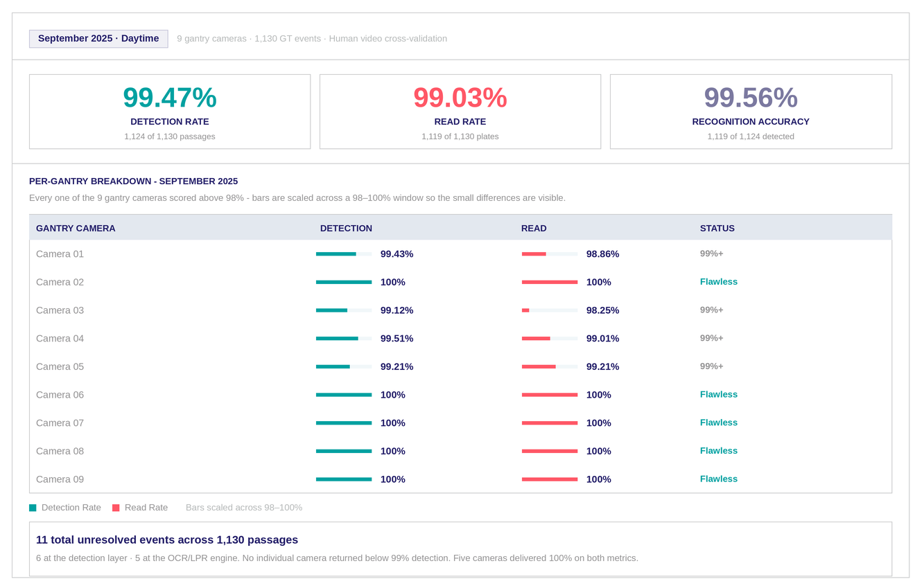
Task: Click '1,119 of 1,130 plates' text
Action: (460, 136)
